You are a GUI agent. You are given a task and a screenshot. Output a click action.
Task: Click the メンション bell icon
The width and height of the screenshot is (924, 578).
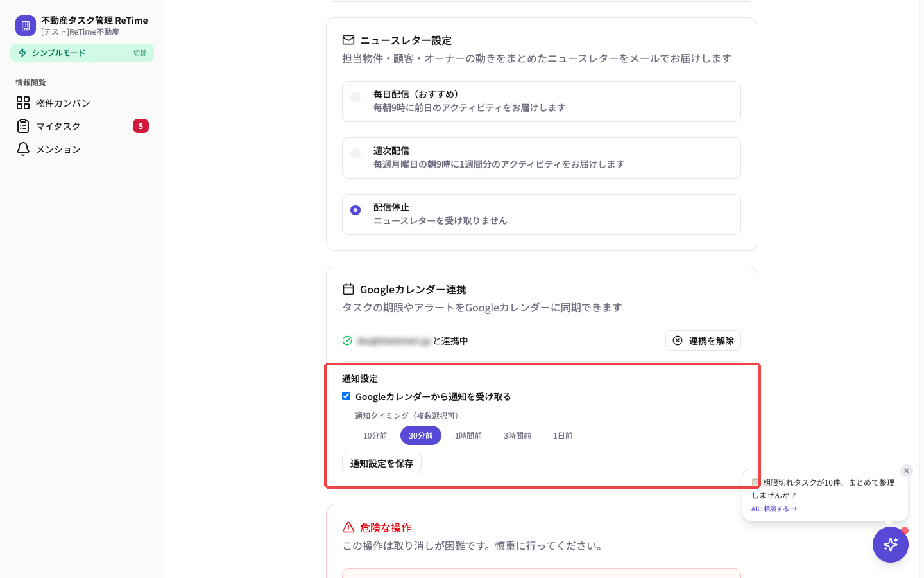23,149
